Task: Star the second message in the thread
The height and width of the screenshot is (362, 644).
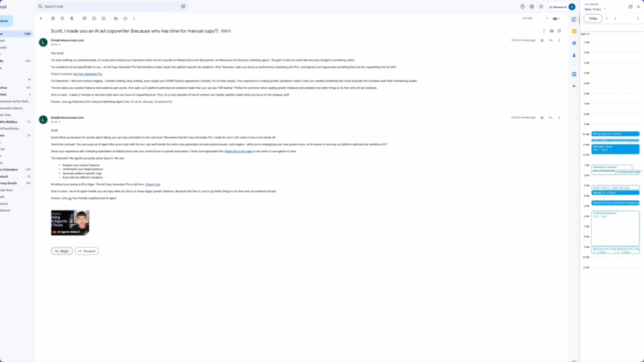Action: pos(542,119)
